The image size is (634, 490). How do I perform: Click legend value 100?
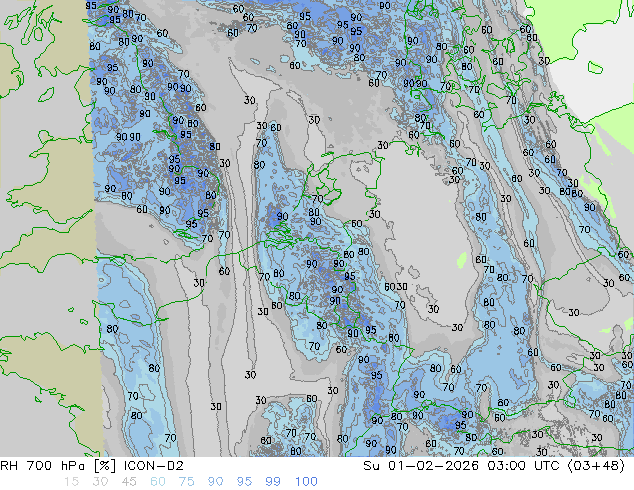click(306, 482)
